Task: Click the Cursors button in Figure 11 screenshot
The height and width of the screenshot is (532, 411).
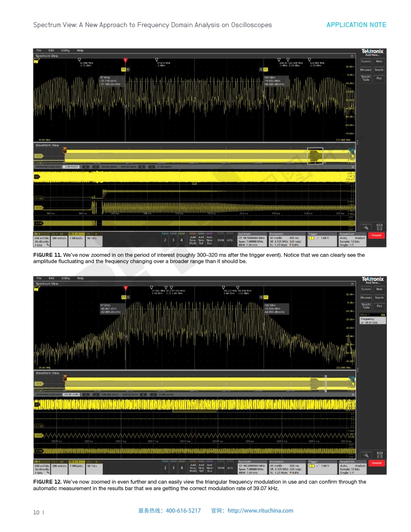Action: coord(366,61)
